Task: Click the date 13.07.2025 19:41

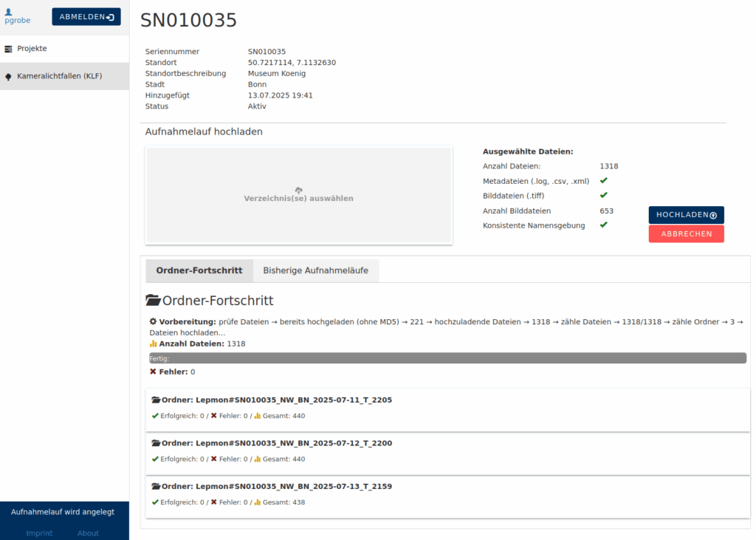Action: [x=280, y=95]
